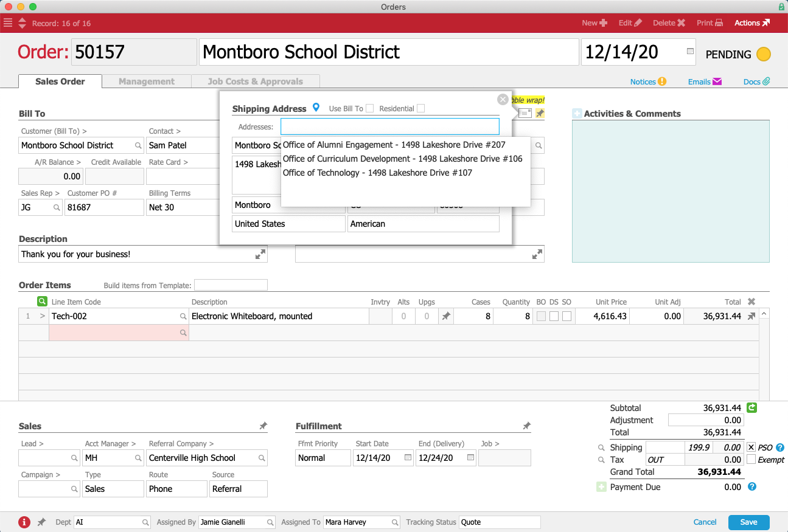Close the Shipping Address popup
This screenshot has width=788, height=532.
503,100
